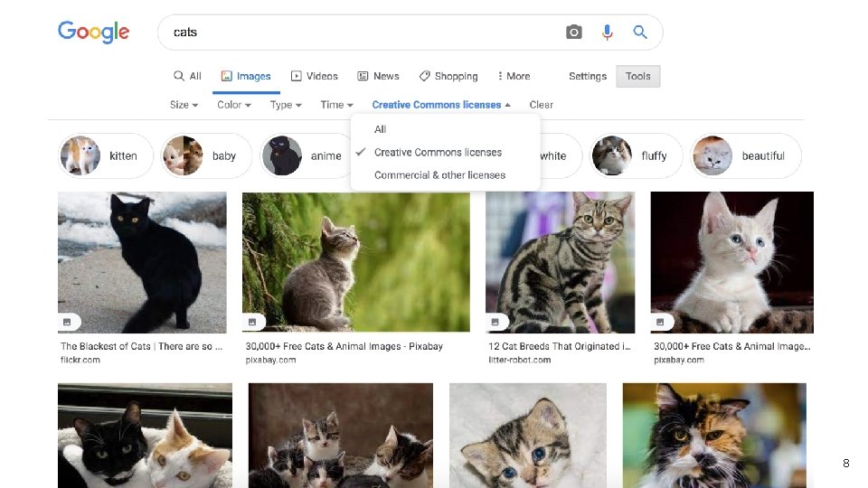
Task: Open the Time filter dropdown
Action: [336, 105]
